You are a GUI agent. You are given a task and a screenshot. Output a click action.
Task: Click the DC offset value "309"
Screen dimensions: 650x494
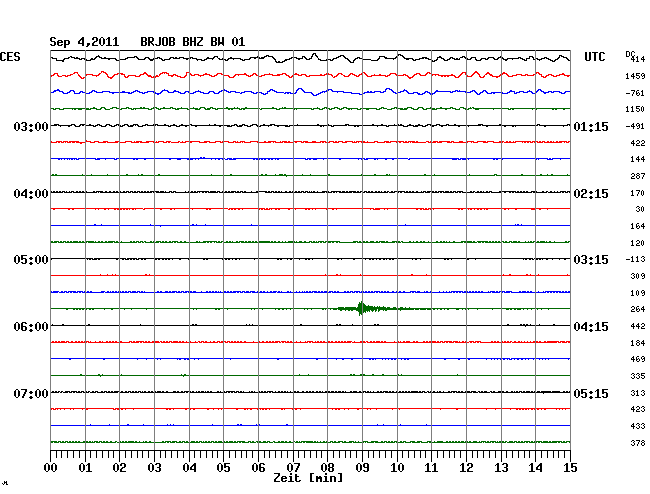[x=638, y=276]
